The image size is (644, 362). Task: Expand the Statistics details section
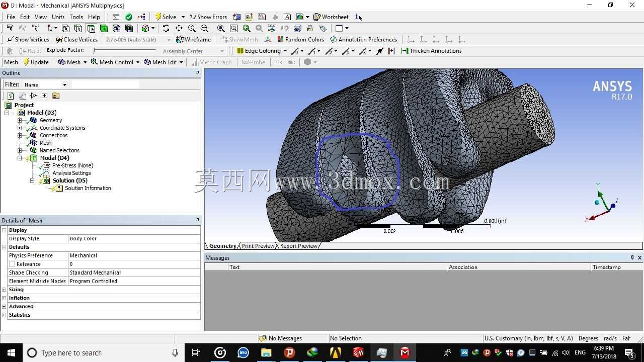(4, 315)
